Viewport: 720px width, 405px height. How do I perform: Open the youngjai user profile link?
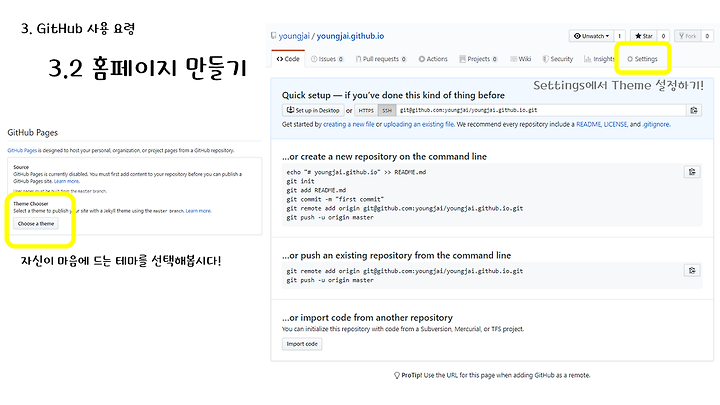[x=294, y=36]
